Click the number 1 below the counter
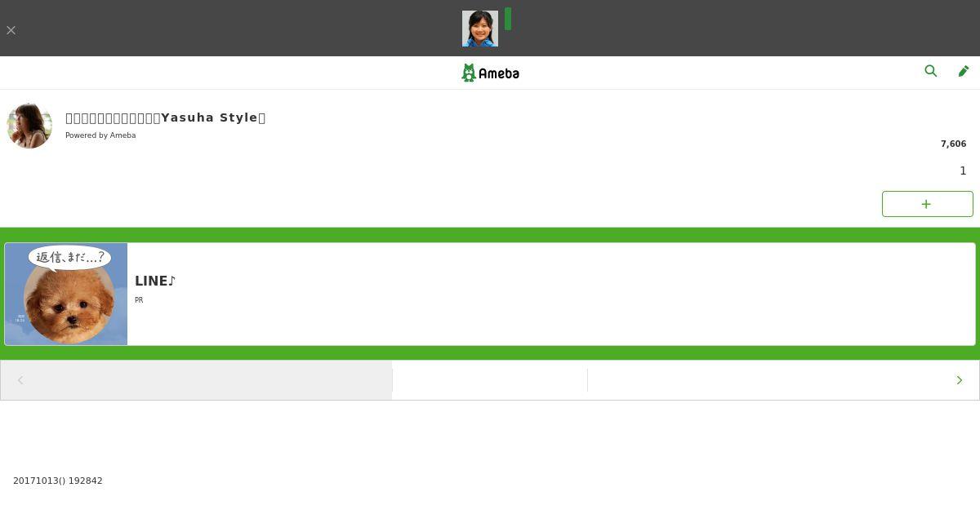 pyautogui.click(x=963, y=171)
